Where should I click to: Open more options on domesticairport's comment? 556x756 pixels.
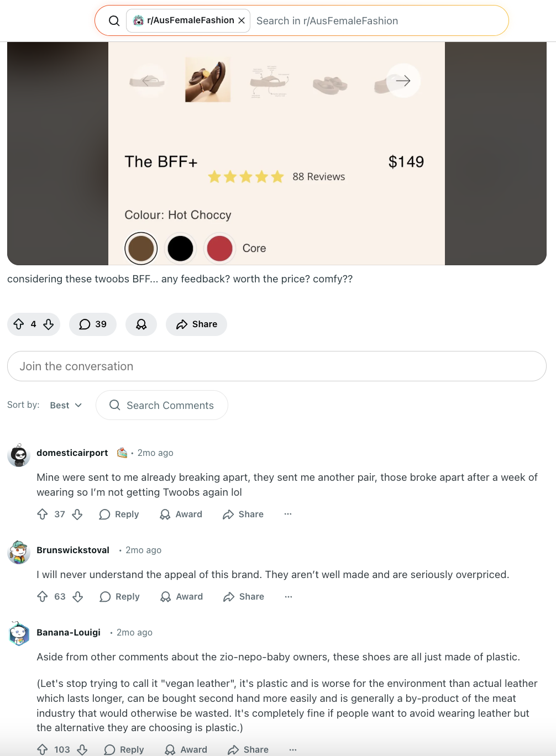pos(287,514)
